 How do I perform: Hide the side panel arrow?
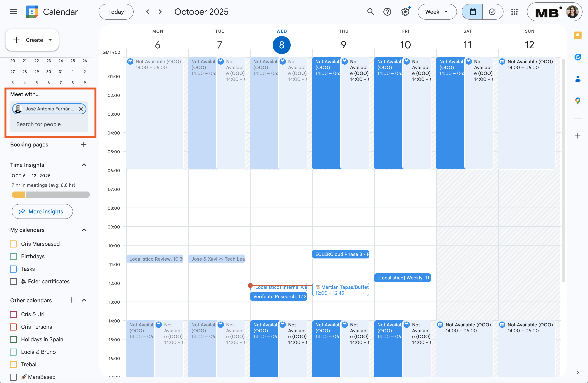coord(578,372)
